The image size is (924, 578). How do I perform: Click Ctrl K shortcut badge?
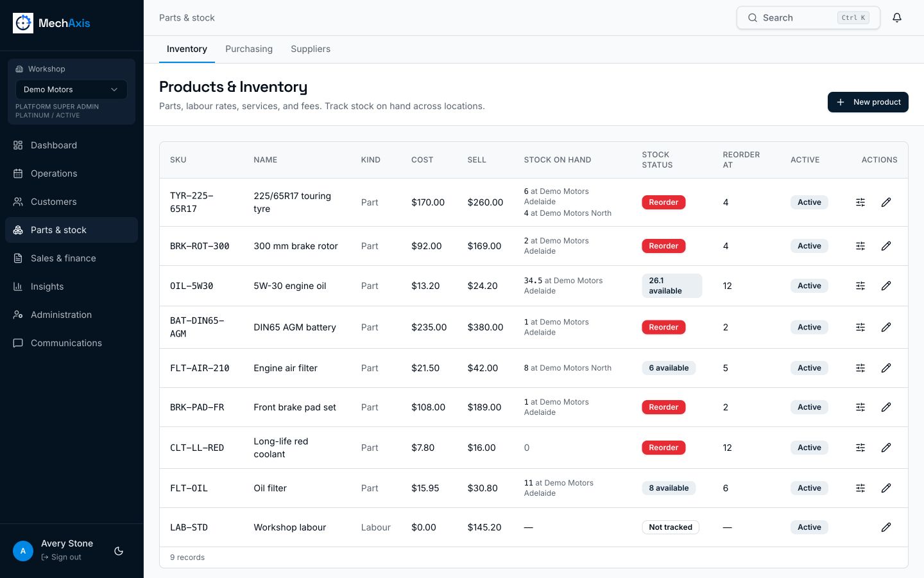coord(853,18)
